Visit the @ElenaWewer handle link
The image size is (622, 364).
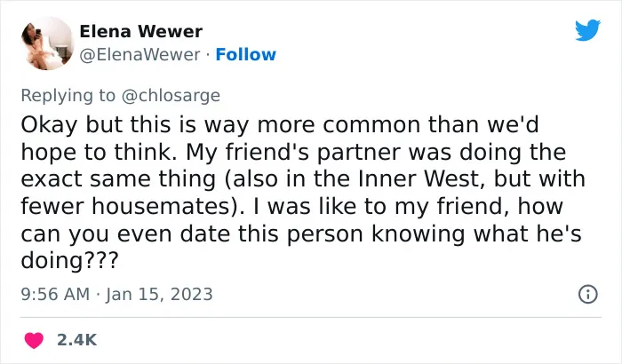(x=140, y=55)
